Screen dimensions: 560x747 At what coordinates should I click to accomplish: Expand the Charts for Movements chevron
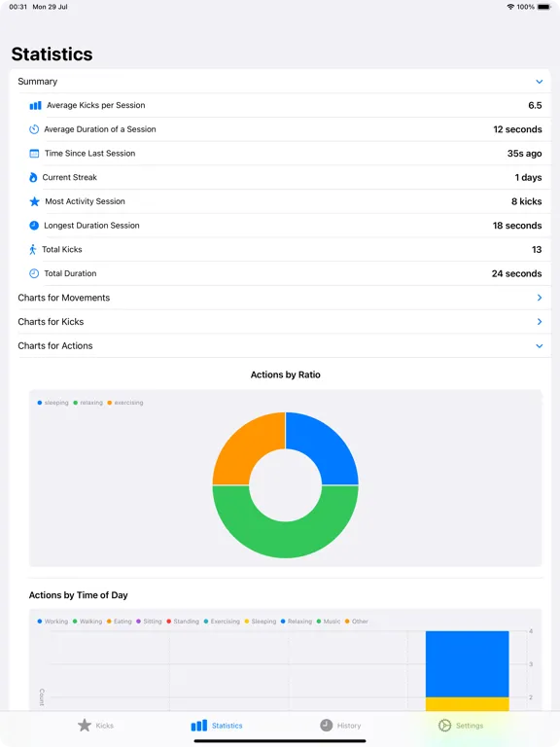pos(539,298)
